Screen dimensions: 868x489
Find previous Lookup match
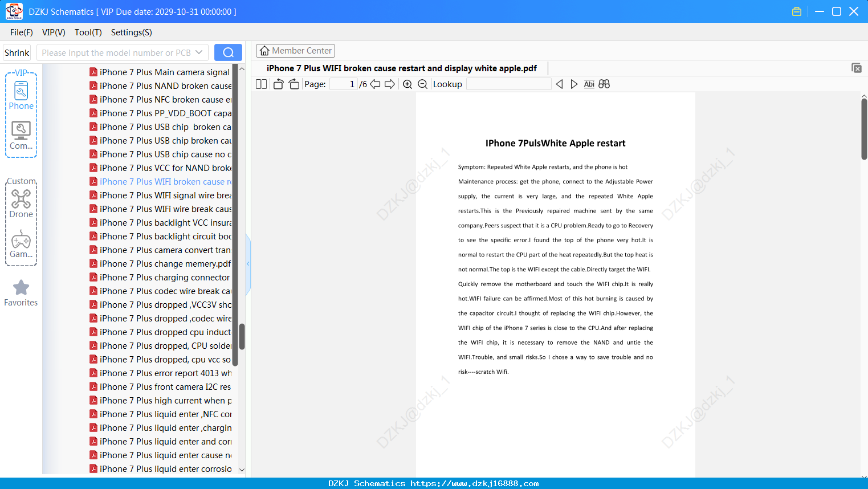pyautogui.click(x=559, y=84)
